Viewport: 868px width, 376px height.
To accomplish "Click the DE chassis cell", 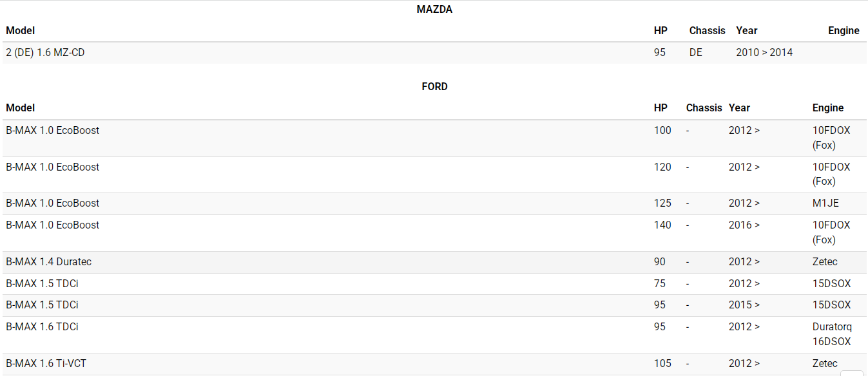I will coord(696,53).
